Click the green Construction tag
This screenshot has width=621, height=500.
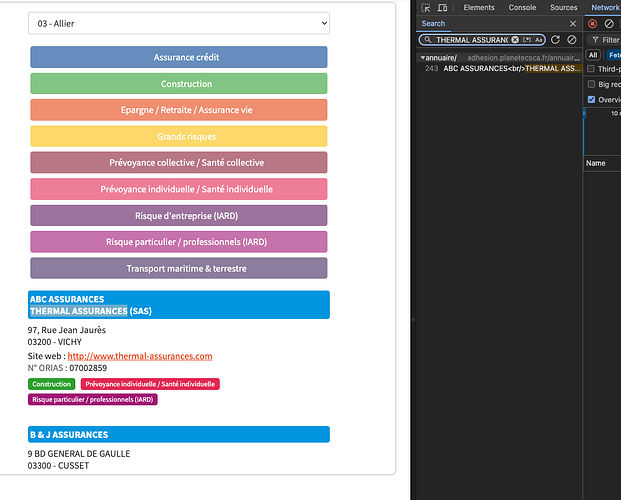51,384
